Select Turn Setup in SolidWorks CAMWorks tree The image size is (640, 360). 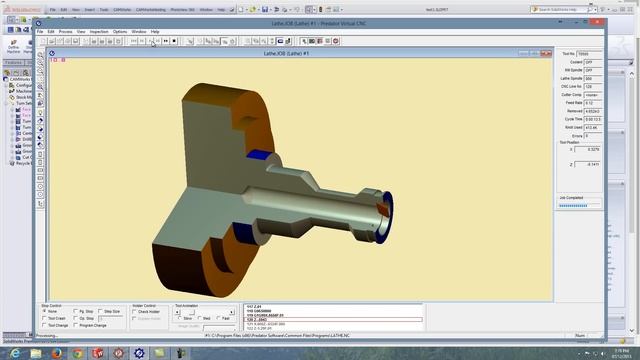click(24, 103)
